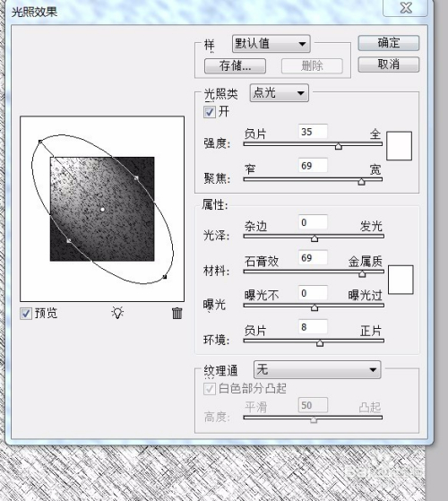Click the light bulb new-light icon
The width and height of the screenshot is (448, 501).
(117, 313)
